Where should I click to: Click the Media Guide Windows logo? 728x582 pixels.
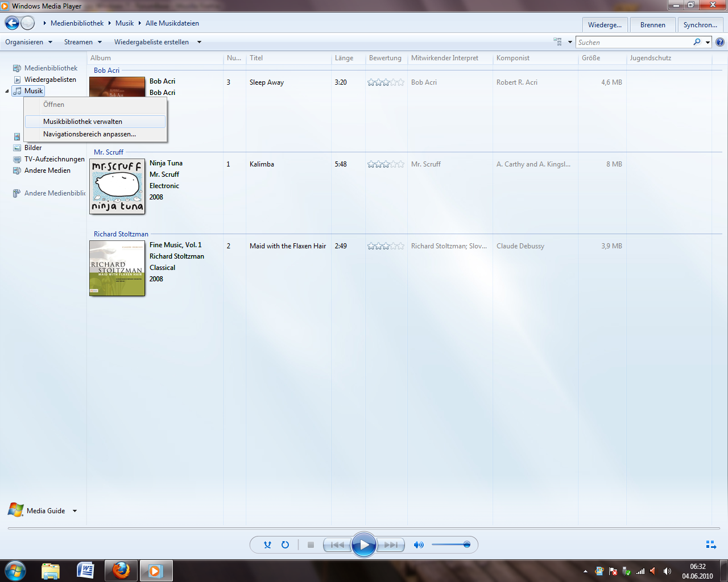point(15,510)
